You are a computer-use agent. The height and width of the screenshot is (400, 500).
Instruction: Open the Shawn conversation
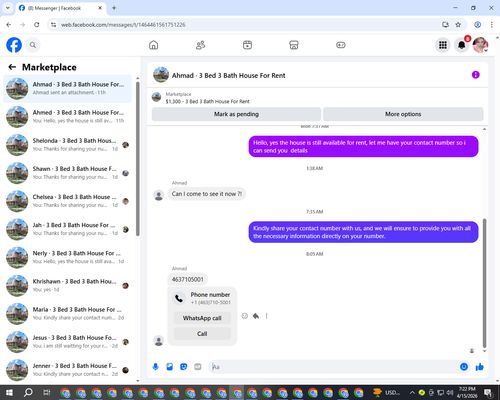[68, 173]
